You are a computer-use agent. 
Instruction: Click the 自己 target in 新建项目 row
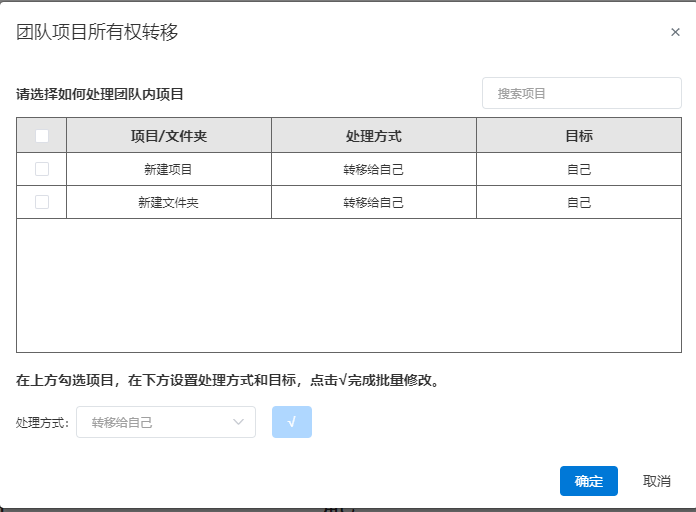point(579,169)
